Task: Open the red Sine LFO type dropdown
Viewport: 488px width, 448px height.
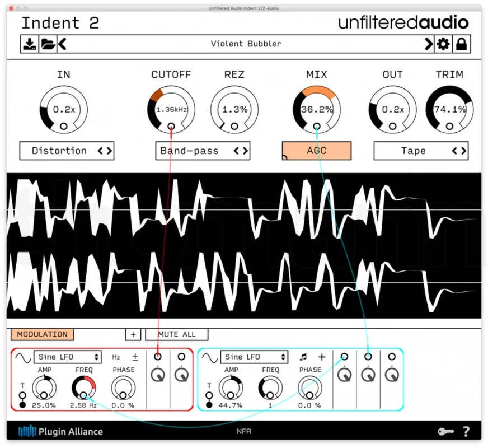Action: 68,357
